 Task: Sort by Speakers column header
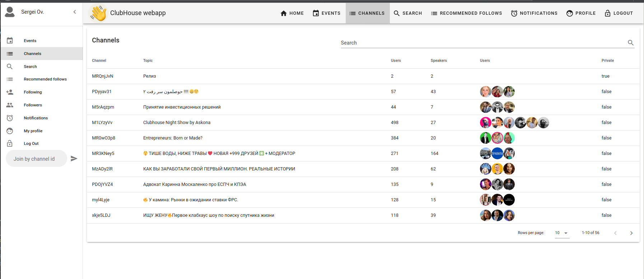pos(439,60)
